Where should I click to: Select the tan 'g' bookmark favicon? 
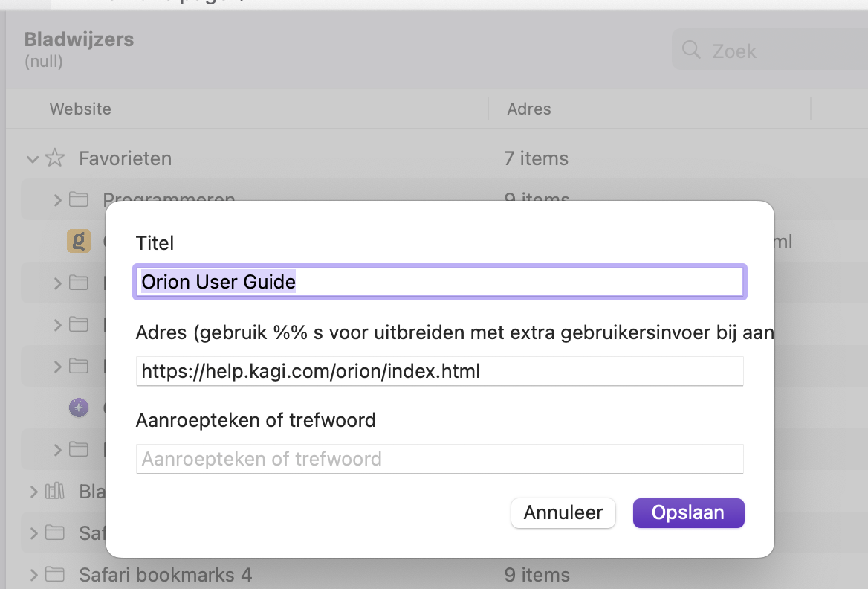point(79,241)
